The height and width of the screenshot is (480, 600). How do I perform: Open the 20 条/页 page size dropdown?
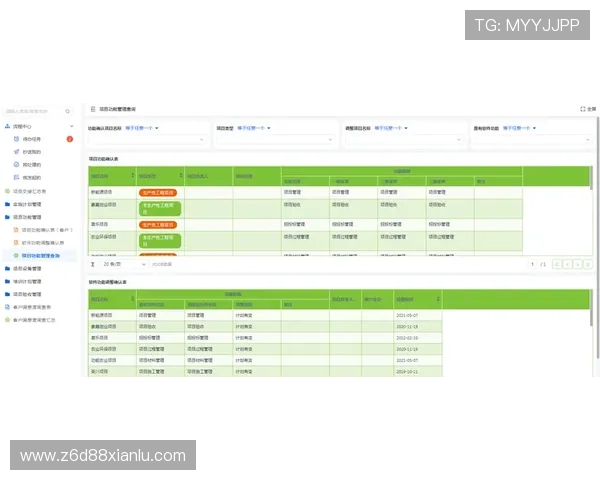(x=124, y=264)
